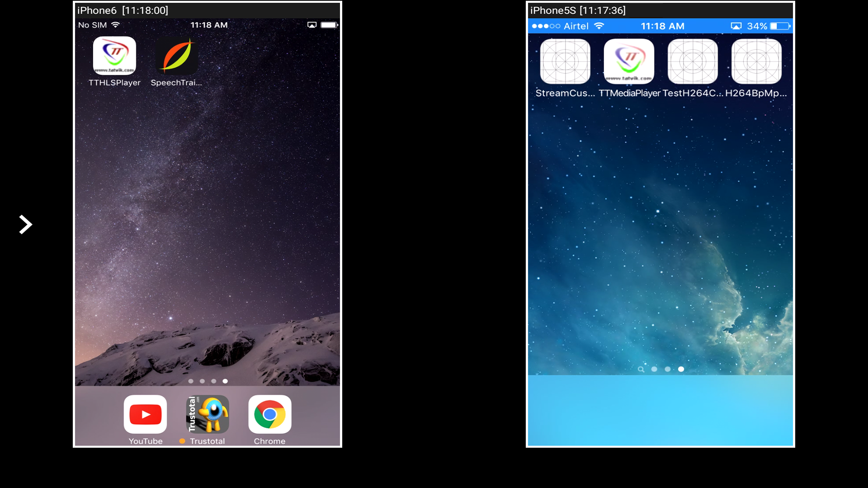Viewport: 868px width, 488px height.
Task: Launch the StreamCus... placeholder app
Action: tap(565, 61)
